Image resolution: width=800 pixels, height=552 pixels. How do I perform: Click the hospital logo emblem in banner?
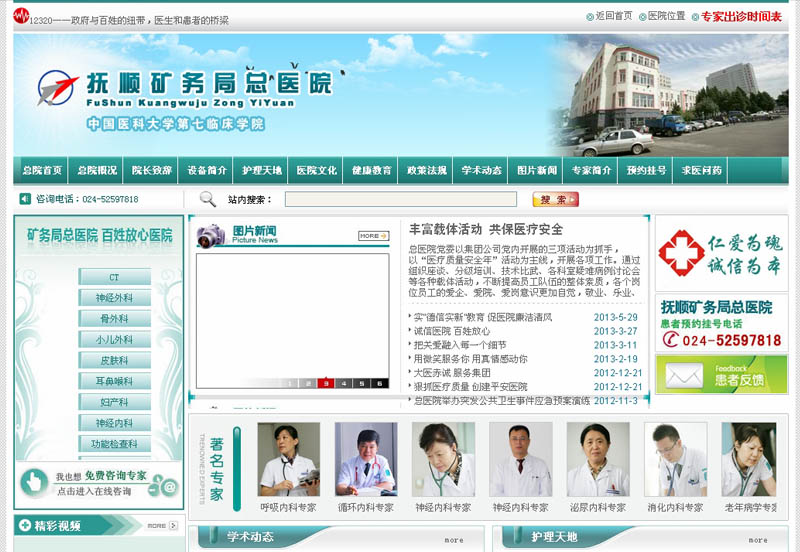[x=60, y=90]
